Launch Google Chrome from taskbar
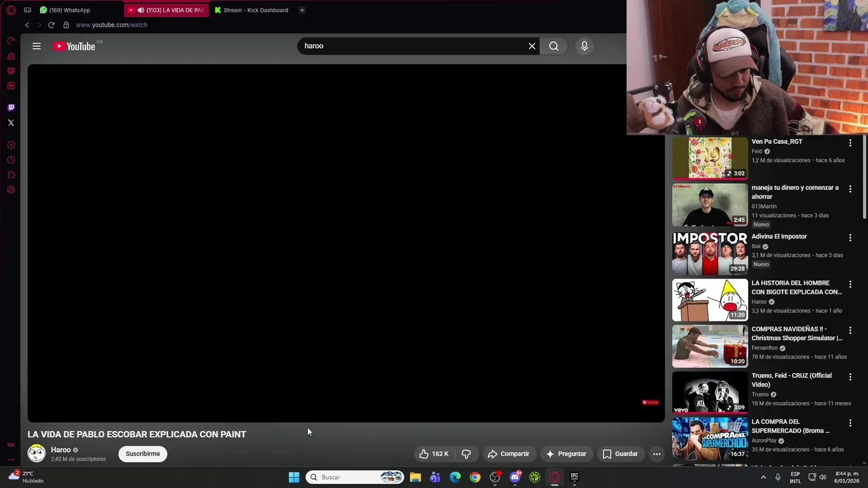Image resolution: width=868 pixels, height=488 pixels. point(475,477)
